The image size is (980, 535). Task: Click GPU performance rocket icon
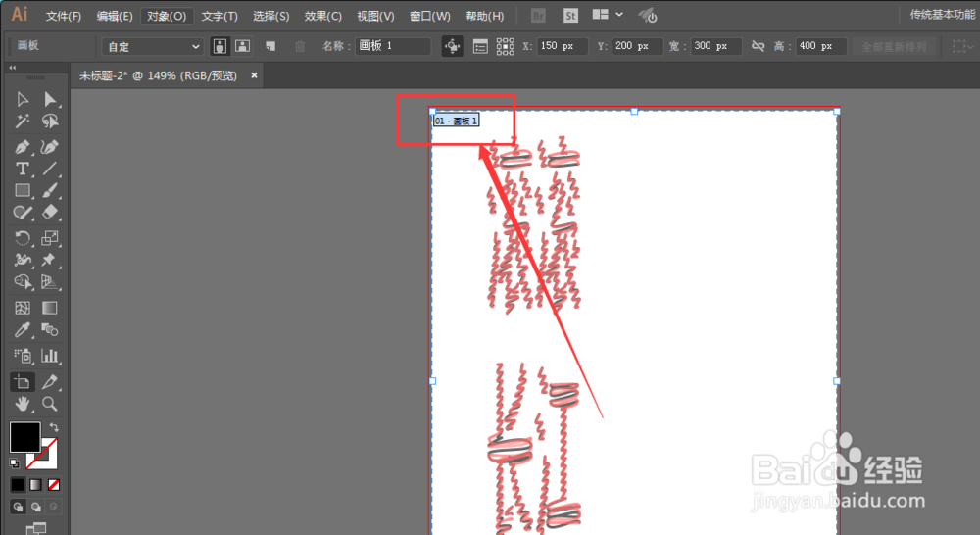(x=648, y=15)
